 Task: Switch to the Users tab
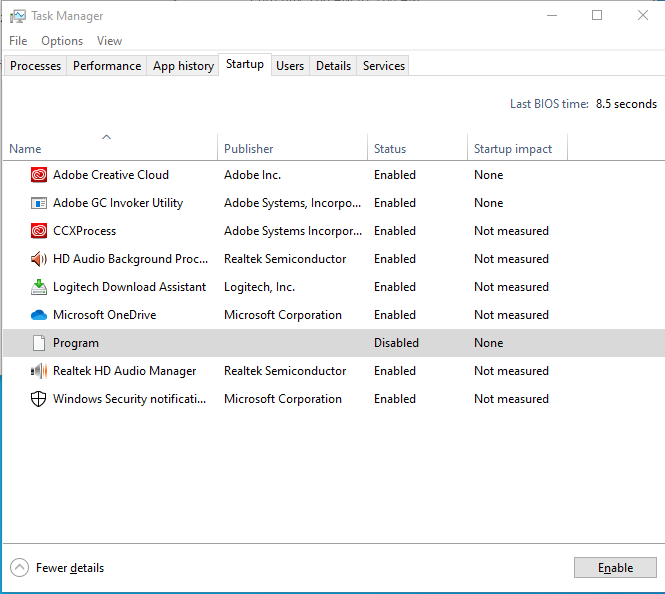click(x=290, y=66)
